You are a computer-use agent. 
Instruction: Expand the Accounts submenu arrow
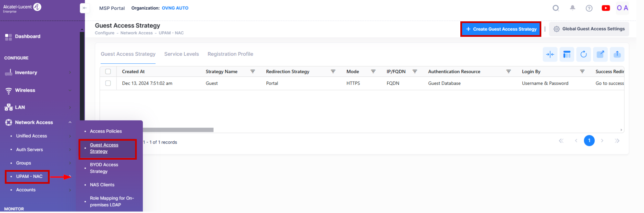point(70,190)
